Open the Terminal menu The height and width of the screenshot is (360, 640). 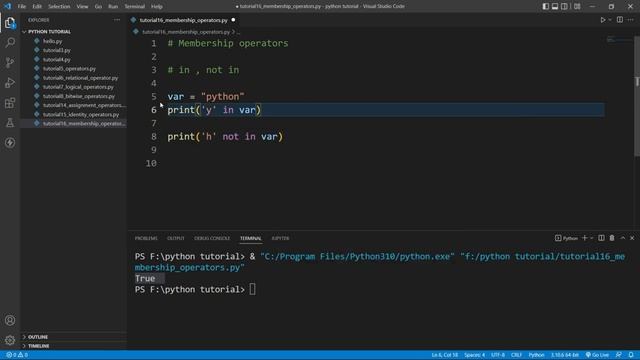coord(135,6)
